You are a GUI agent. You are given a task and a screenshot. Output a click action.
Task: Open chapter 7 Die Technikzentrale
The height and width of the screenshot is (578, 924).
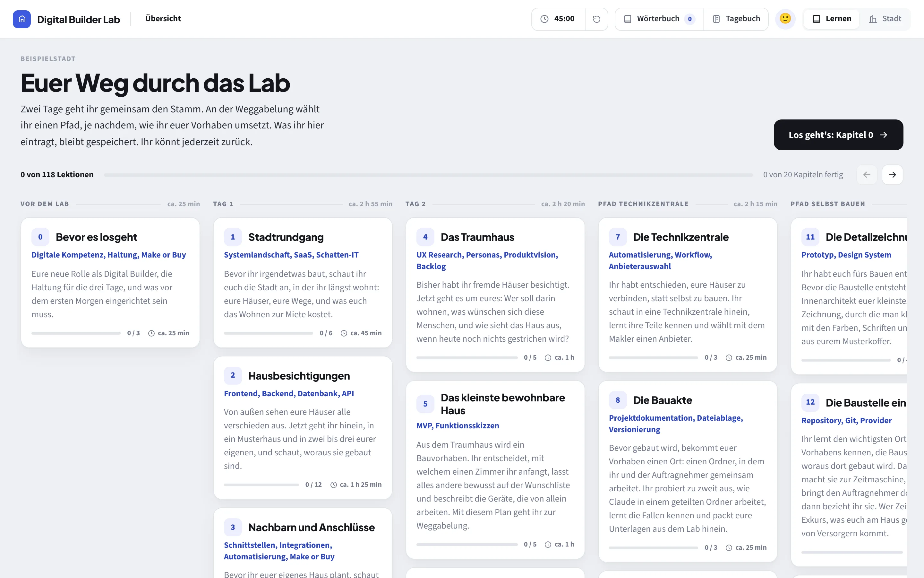click(x=688, y=295)
